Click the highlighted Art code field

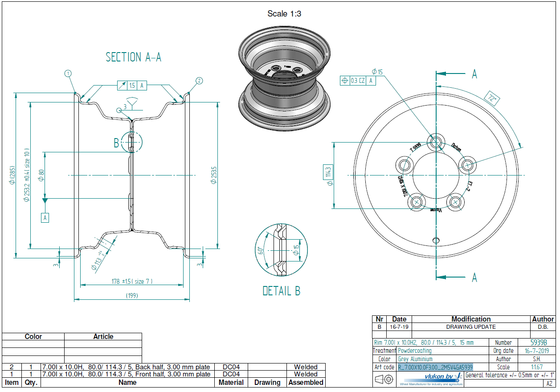pyautogui.click(x=435, y=367)
